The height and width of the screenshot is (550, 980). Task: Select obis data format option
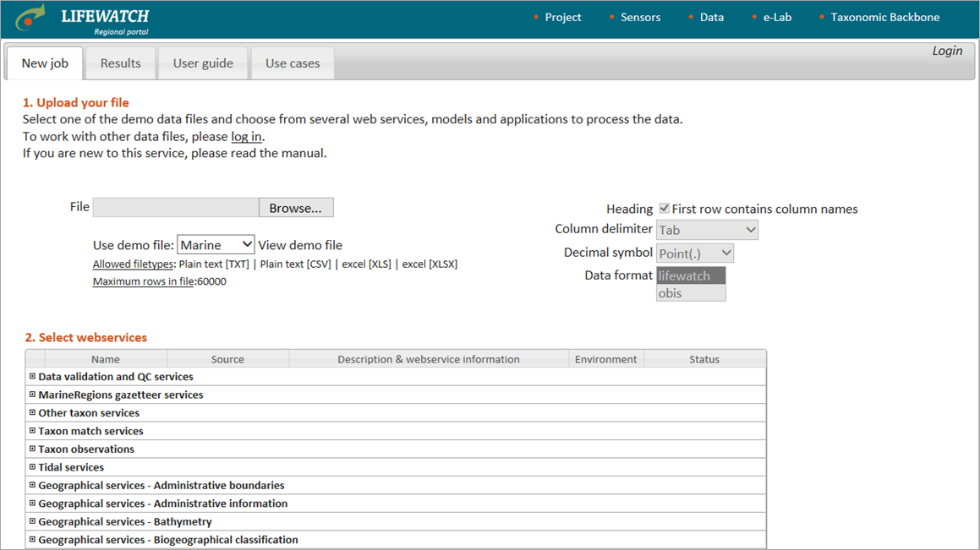pyautogui.click(x=690, y=293)
